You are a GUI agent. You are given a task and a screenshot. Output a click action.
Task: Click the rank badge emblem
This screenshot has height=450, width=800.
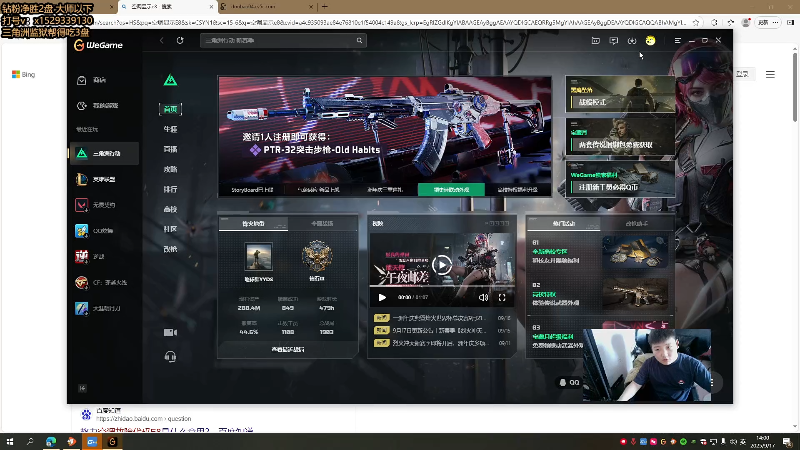pyautogui.click(x=317, y=257)
